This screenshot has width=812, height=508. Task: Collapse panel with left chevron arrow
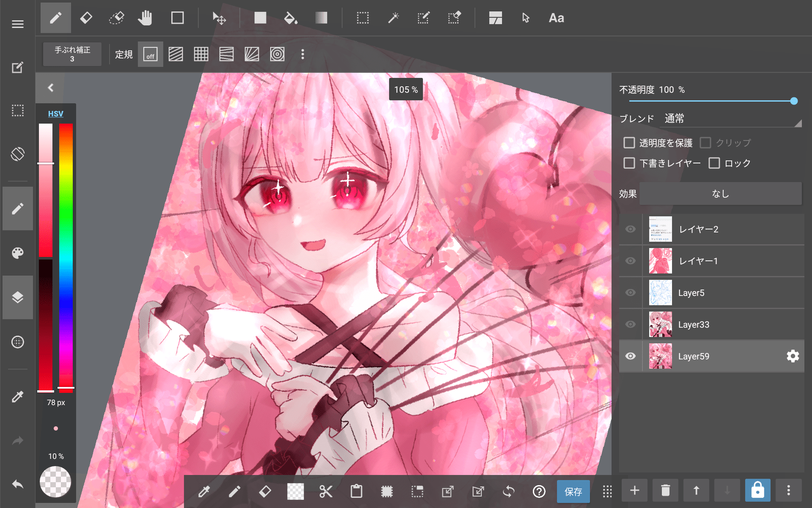pyautogui.click(x=51, y=88)
